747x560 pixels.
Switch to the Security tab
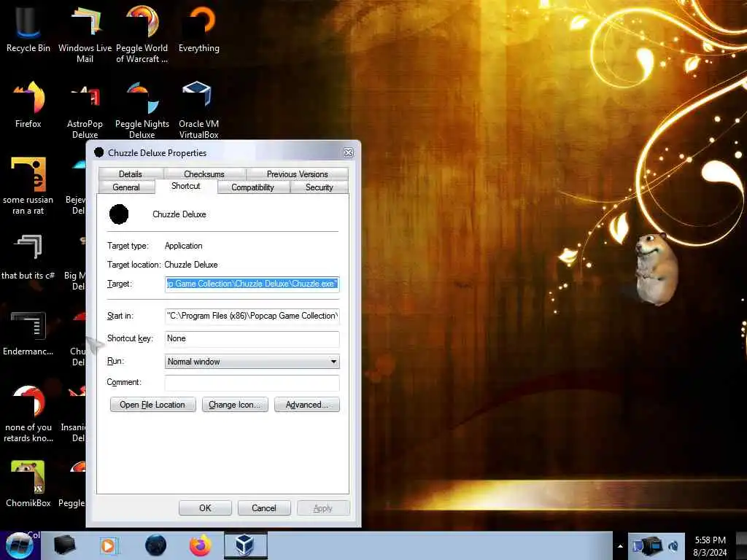click(320, 187)
